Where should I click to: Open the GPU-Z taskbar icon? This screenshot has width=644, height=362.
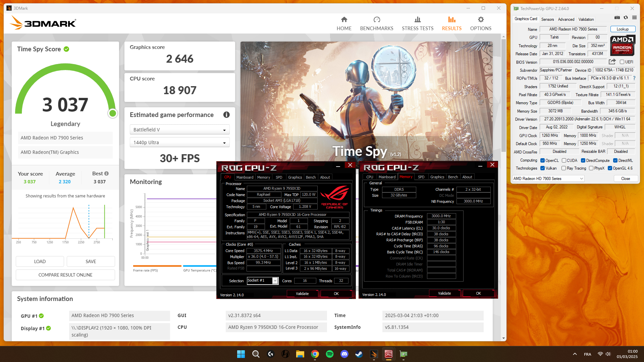click(404, 354)
